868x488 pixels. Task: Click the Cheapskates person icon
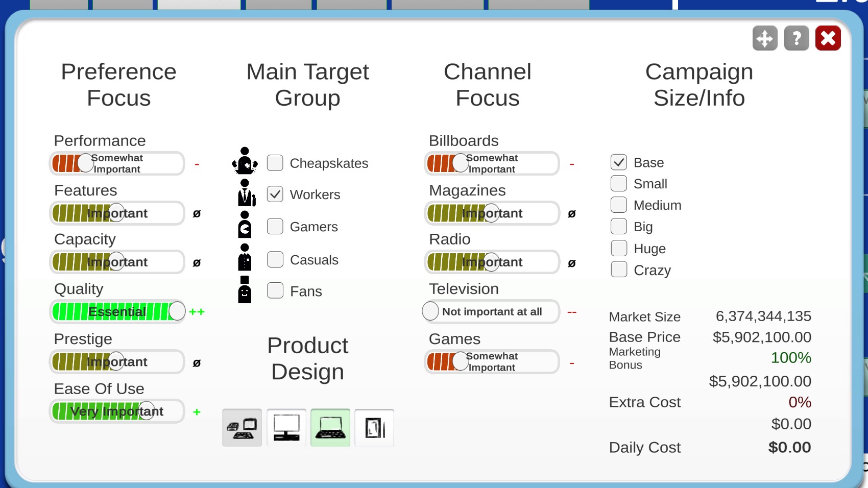tap(245, 161)
